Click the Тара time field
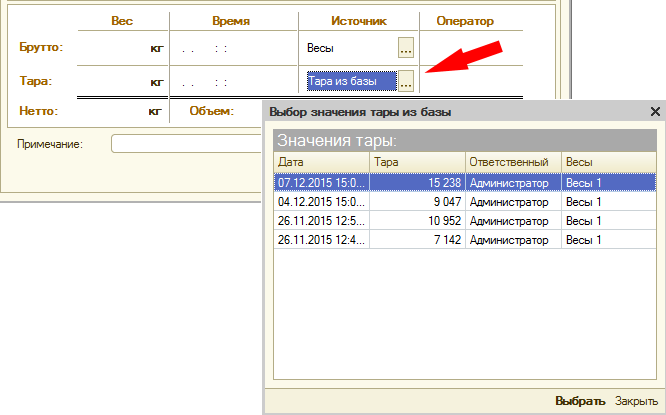The width and height of the screenshot is (666, 415). 234,81
